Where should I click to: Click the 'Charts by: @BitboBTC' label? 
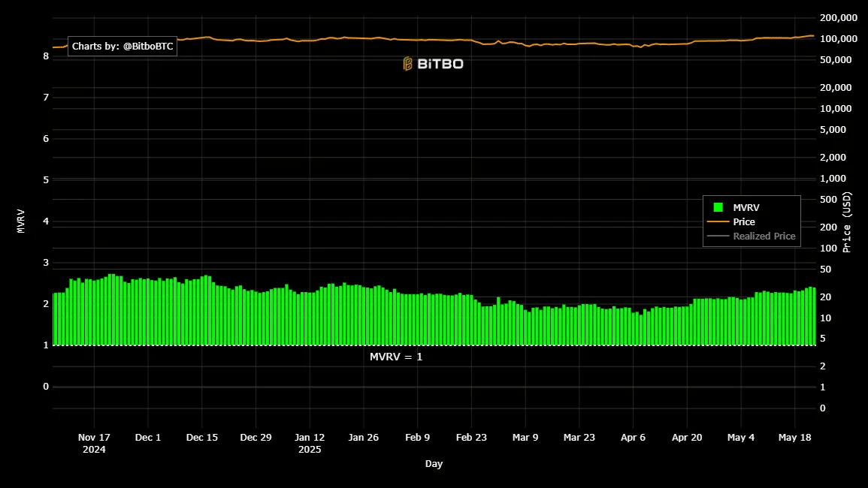122,47
